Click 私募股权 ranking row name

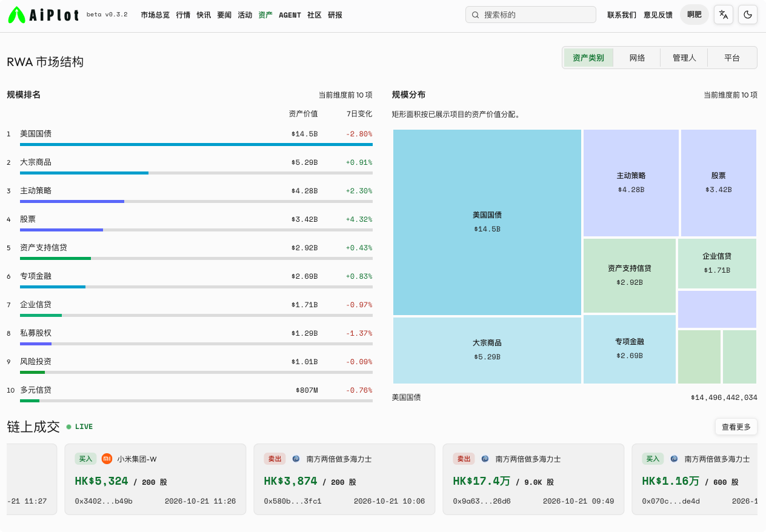click(x=36, y=333)
